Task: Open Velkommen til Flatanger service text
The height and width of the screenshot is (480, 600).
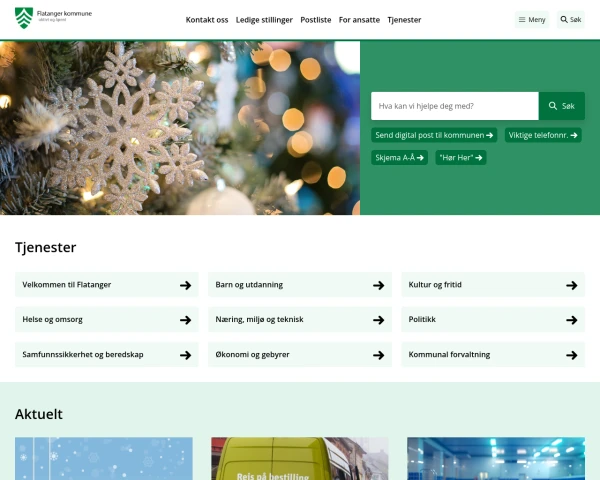Action: (x=67, y=285)
